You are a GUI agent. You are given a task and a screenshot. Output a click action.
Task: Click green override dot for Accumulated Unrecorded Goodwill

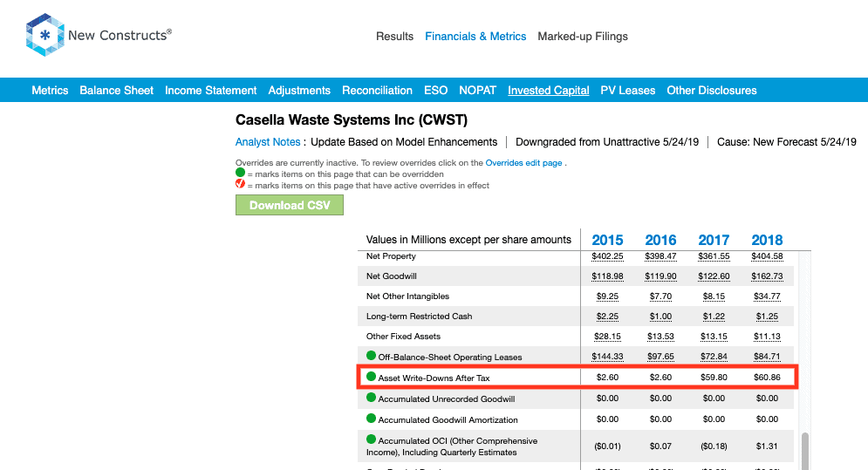tap(371, 398)
